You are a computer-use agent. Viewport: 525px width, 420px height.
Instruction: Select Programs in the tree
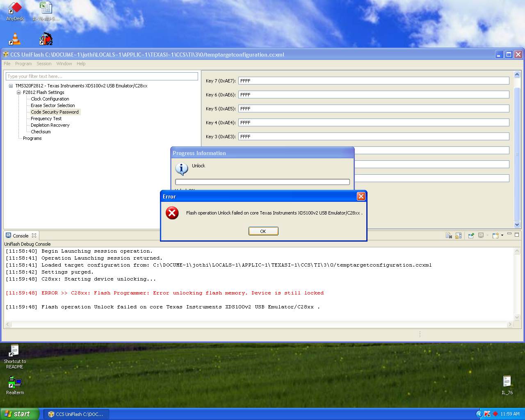pyautogui.click(x=32, y=138)
